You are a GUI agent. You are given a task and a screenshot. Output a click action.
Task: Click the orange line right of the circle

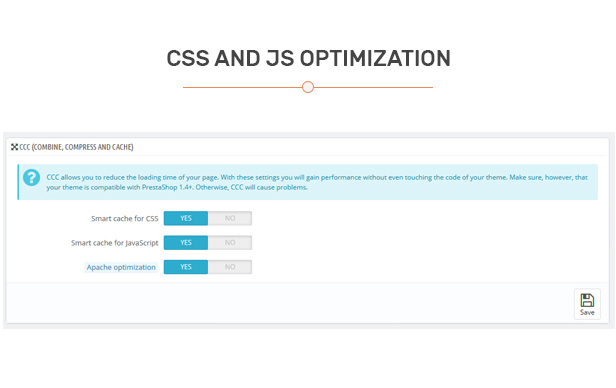click(373, 87)
